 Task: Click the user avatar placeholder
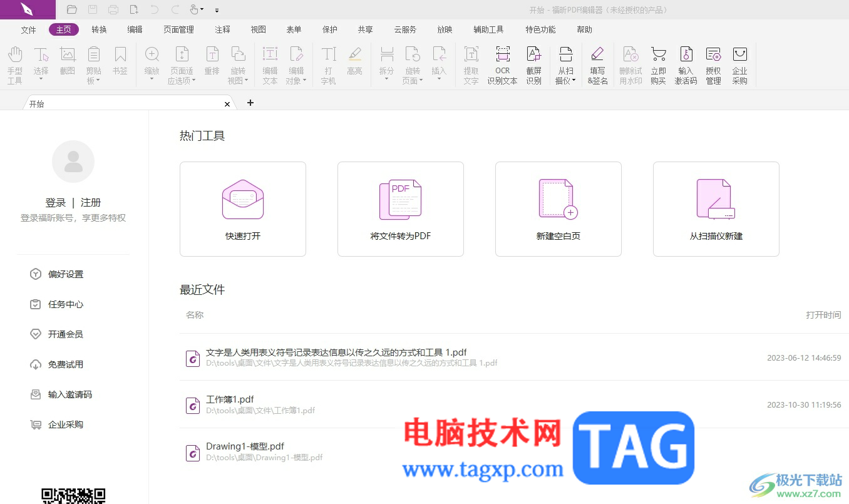tap(73, 162)
